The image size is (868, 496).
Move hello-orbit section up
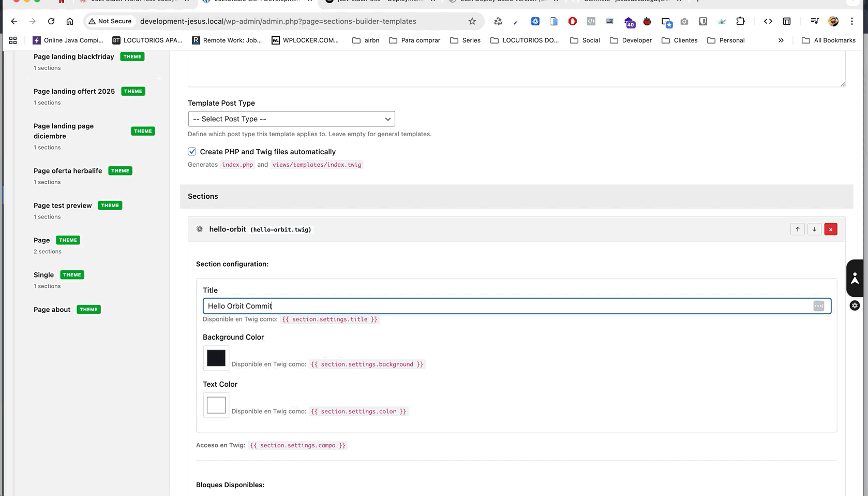pos(798,229)
